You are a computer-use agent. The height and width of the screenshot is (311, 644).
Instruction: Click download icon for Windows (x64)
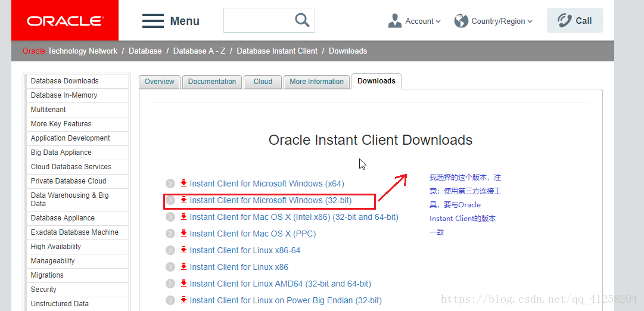pos(183,184)
